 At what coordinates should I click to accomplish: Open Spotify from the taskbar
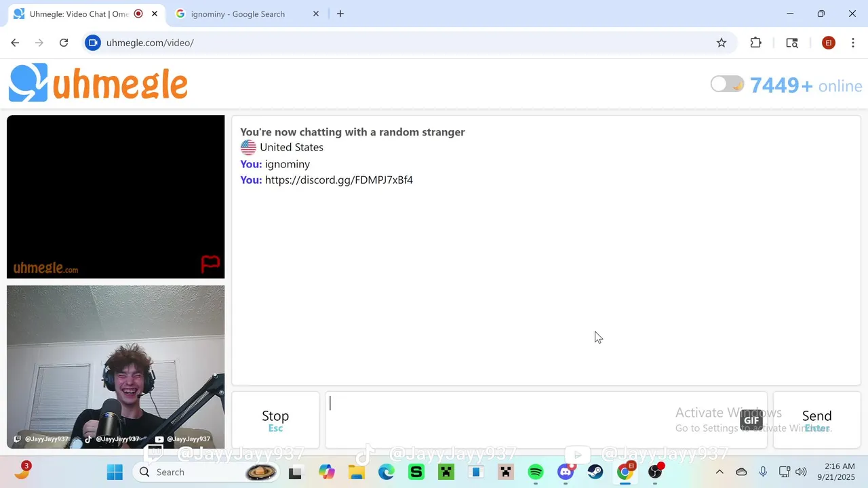536,472
